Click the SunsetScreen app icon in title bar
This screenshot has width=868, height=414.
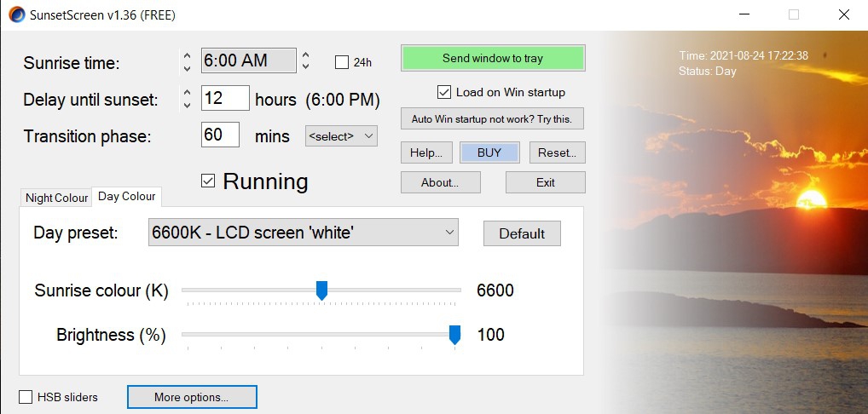(16, 14)
